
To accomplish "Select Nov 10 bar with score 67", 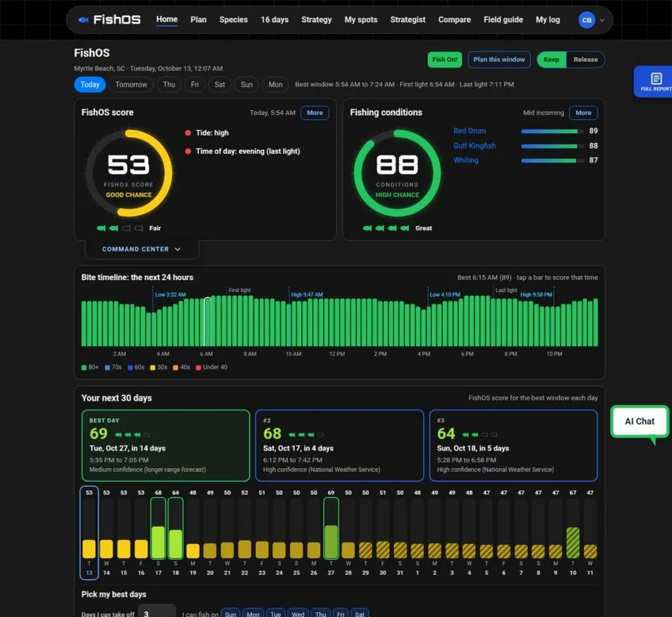I will pyautogui.click(x=572, y=528).
